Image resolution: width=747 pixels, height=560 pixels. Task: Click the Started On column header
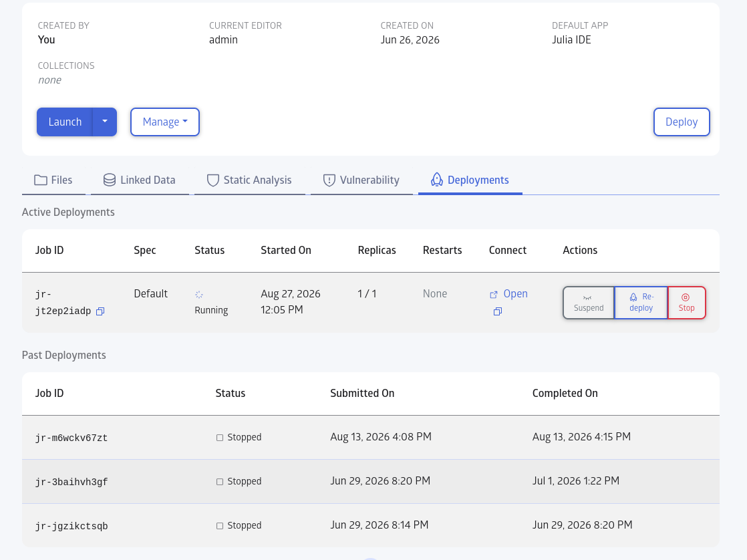[286, 250]
